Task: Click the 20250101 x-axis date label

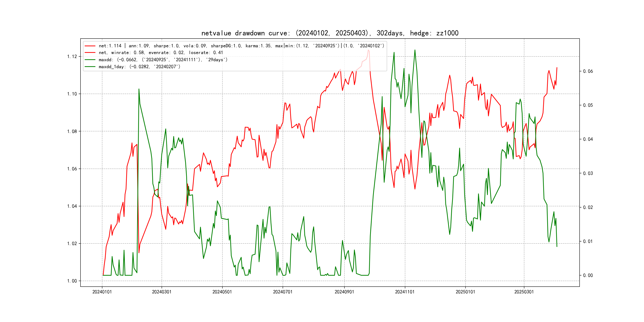Action: coord(465,292)
